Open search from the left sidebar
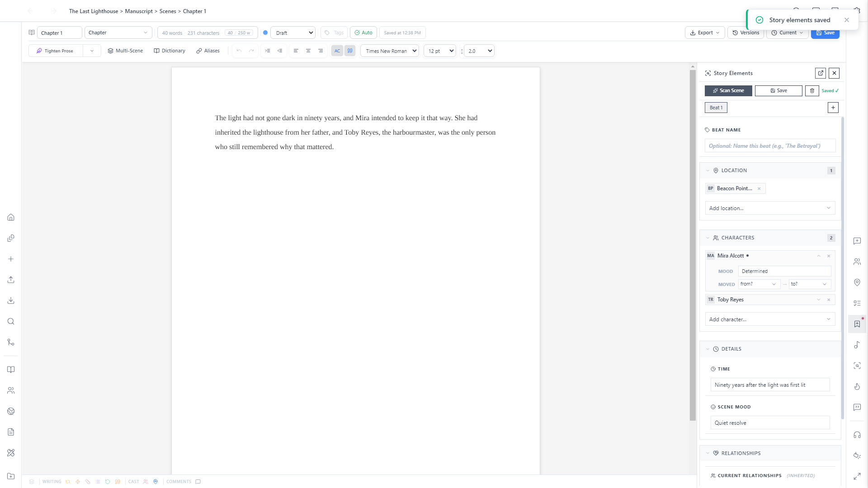The height and width of the screenshot is (488, 868). 11,321
